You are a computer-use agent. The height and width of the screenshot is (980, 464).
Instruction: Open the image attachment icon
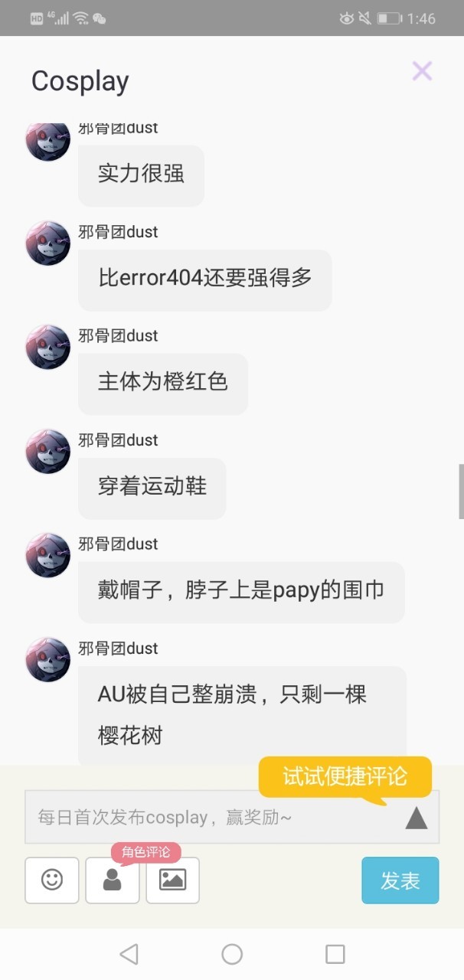pyautogui.click(x=173, y=880)
